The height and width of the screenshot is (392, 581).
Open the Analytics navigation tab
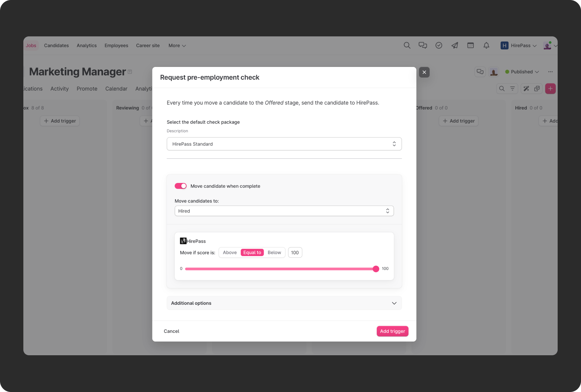pos(87,46)
